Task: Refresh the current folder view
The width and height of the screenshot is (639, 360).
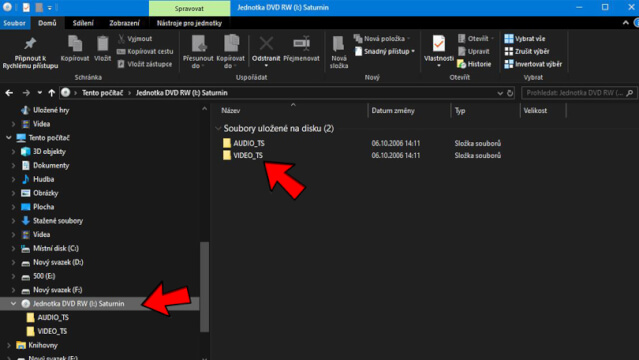Action: point(510,93)
